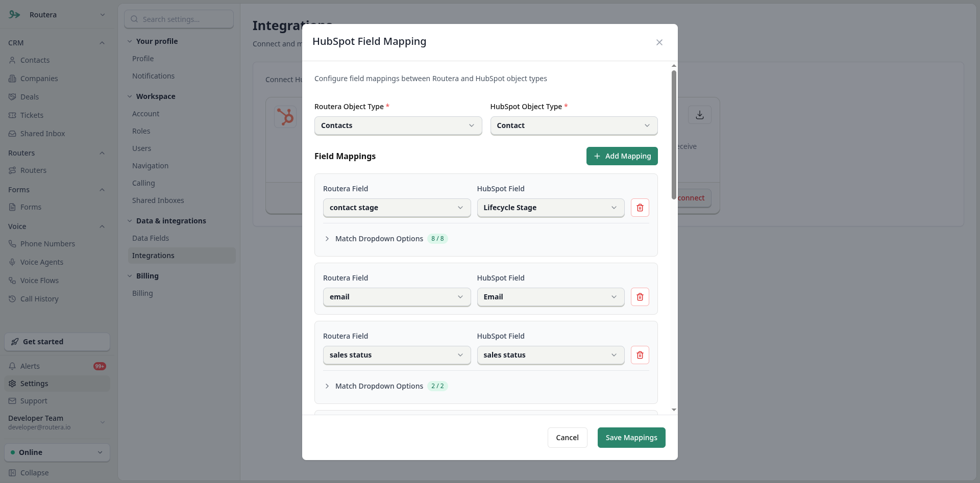Open the sales status Routera field dropdown

397,355
